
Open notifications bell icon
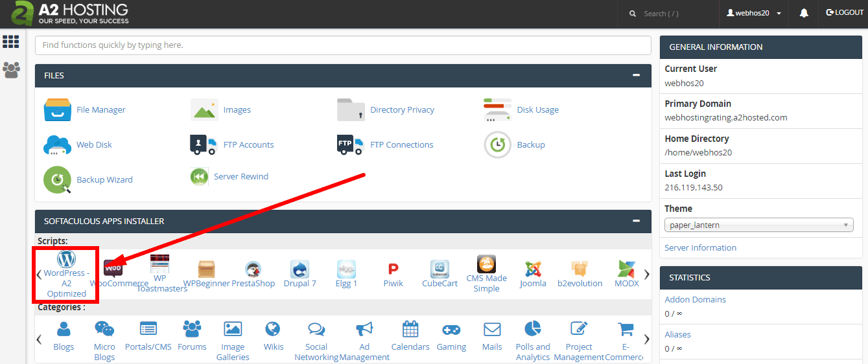click(804, 13)
